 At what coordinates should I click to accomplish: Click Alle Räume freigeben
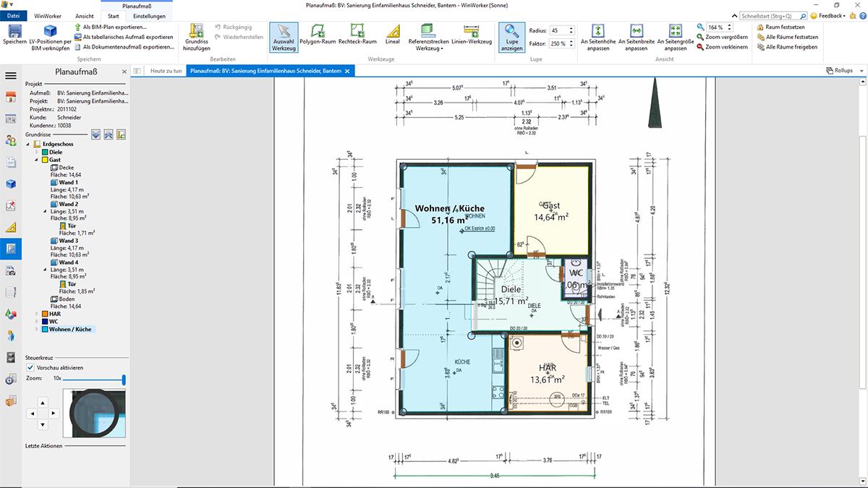pyautogui.click(x=787, y=46)
